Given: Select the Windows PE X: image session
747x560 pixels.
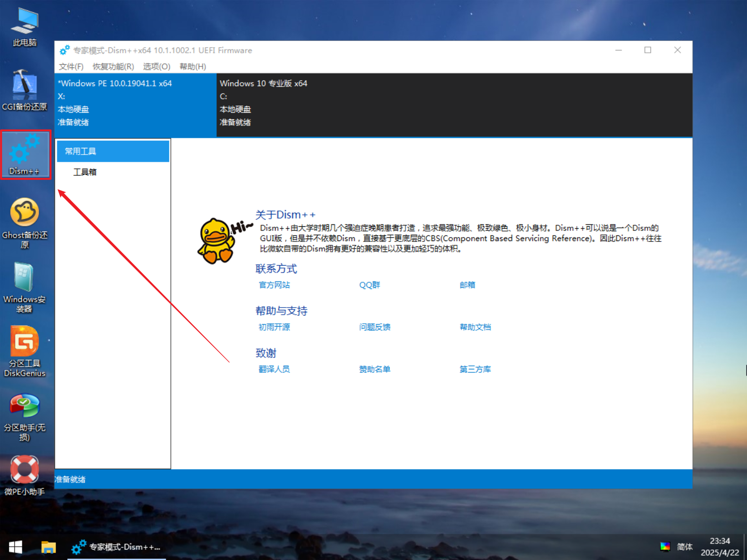Looking at the screenshot, I should coord(136,105).
